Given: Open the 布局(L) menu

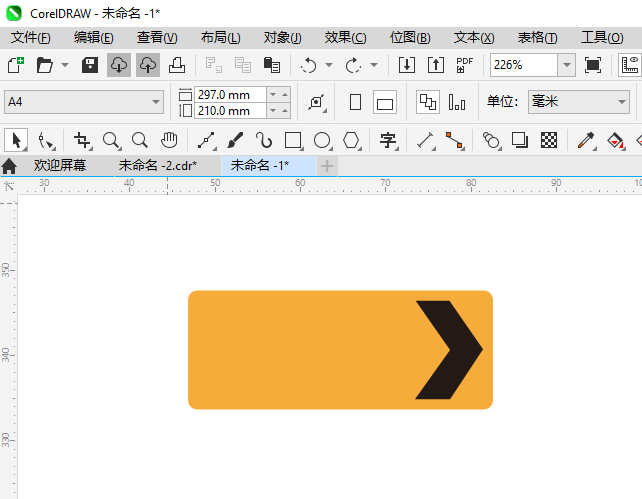Looking at the screenshot, I should [x=220, y=38].
